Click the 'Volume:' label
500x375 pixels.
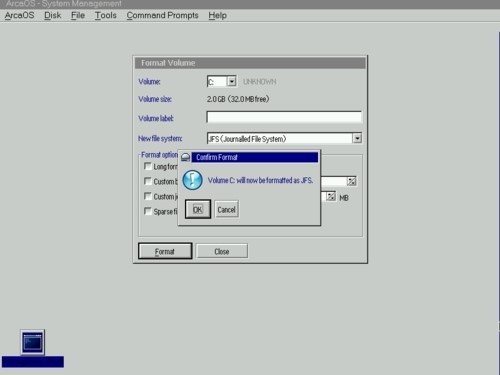149,82
